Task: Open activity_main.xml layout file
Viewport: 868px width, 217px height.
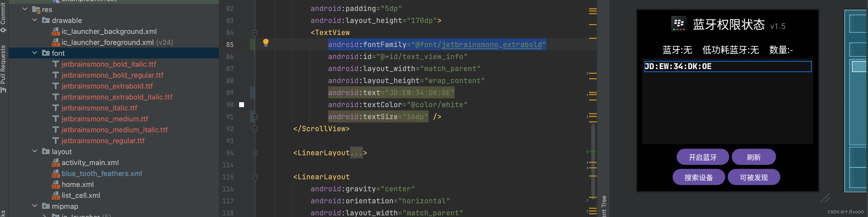Action: tap(90, 163)
